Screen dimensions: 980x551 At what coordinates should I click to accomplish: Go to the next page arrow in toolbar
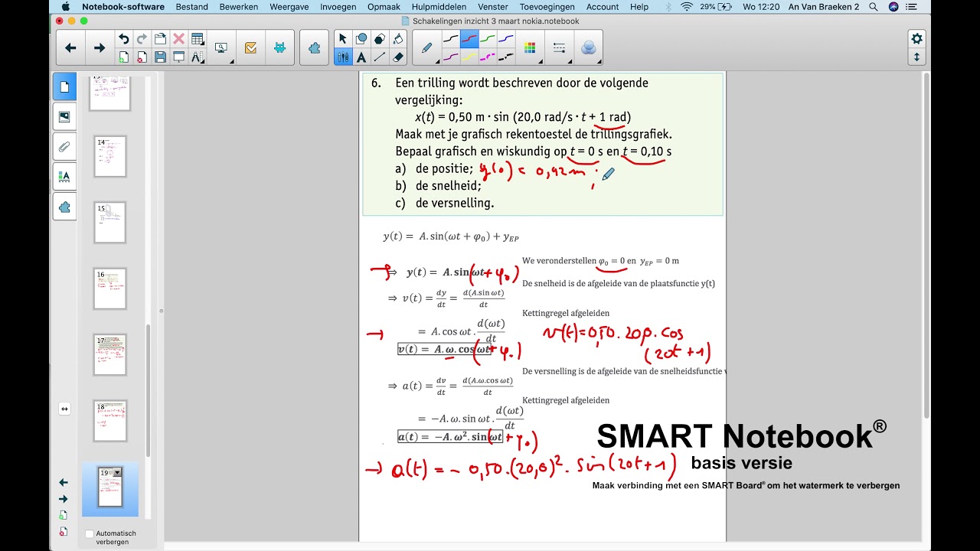coord(99,48)
